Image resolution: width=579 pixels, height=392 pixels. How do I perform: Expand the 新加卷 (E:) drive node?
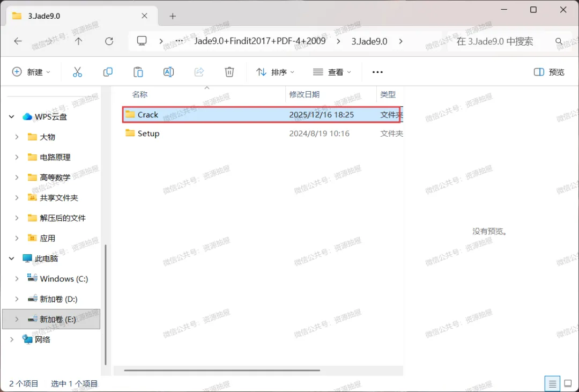[x=17, y=319]
